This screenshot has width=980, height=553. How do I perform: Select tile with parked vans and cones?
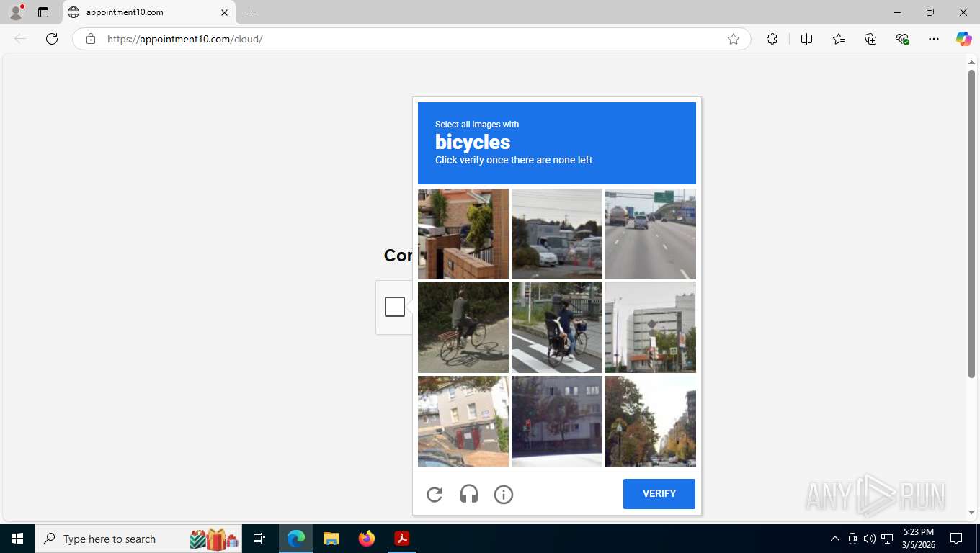[x=557, y=234]
